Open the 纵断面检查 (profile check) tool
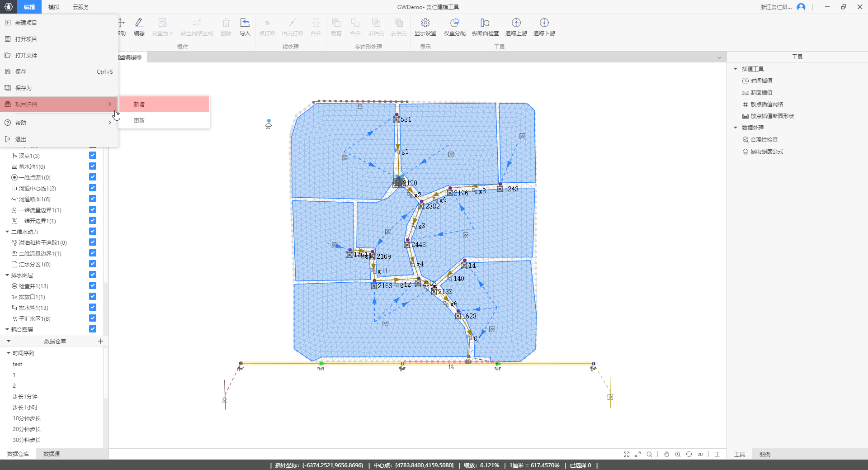 click(x=485, y=23)
